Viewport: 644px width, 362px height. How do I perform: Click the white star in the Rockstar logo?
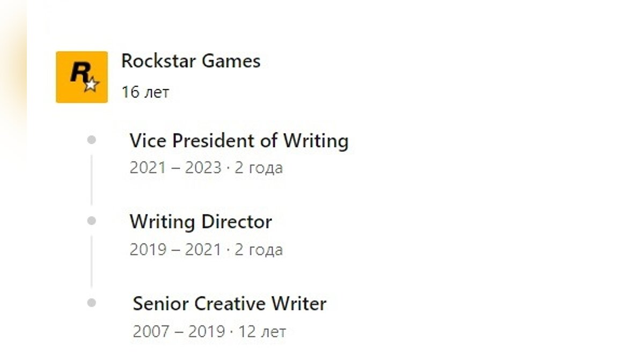(91, 84)
